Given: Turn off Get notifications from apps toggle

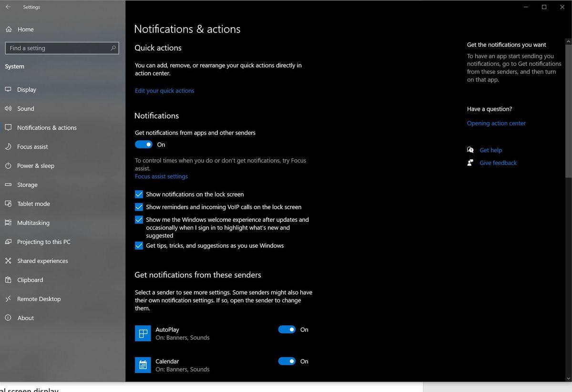Looking at the screenshot, I should click(x=143, y=144).
